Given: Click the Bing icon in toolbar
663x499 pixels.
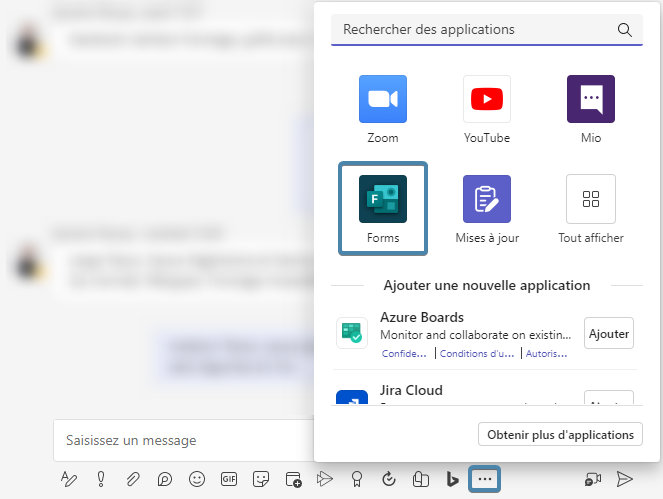Looking at the screenshot, I should coord(452,479).
